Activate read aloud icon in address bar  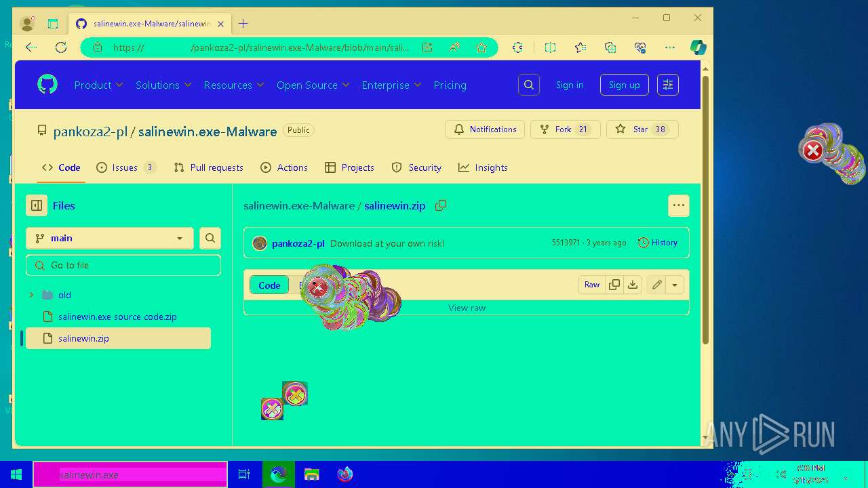[x=454, y=47]
